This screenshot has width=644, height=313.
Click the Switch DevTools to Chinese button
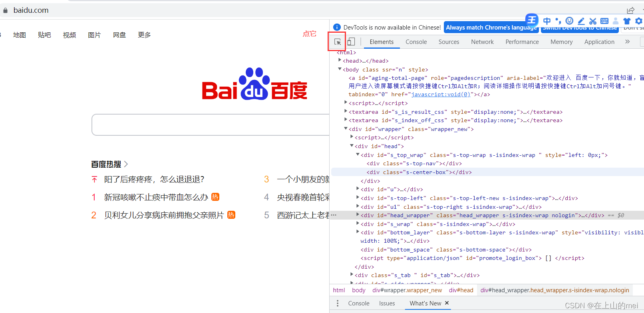[x=580, y=27]
